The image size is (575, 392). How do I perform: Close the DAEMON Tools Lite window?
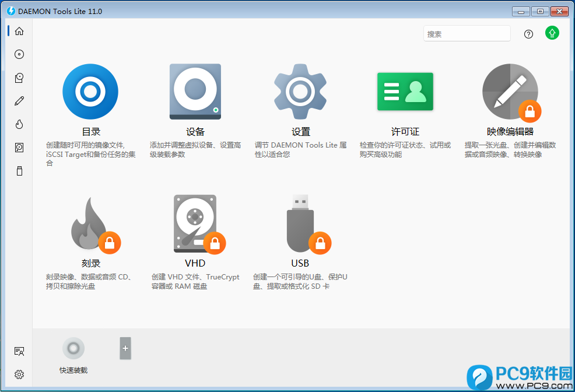click(560, 11)
